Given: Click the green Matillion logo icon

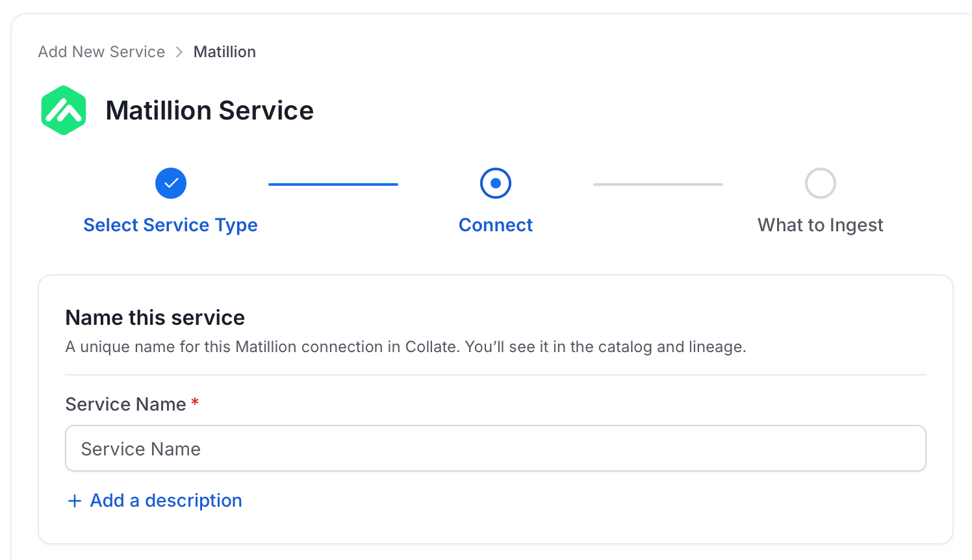Looking at the screenshot, I should 64,110.
